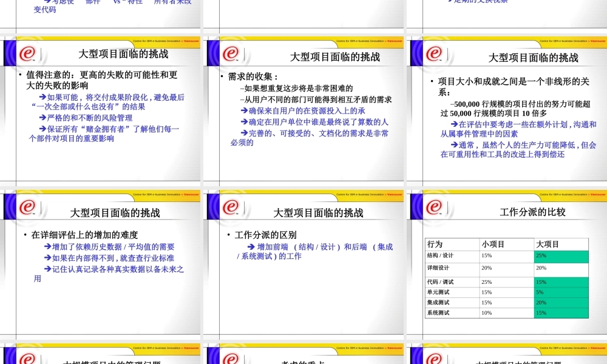Click the e logo on the 值得注意的 slide
The height and width of the screenshot is (364, 607).
point(27,53)
